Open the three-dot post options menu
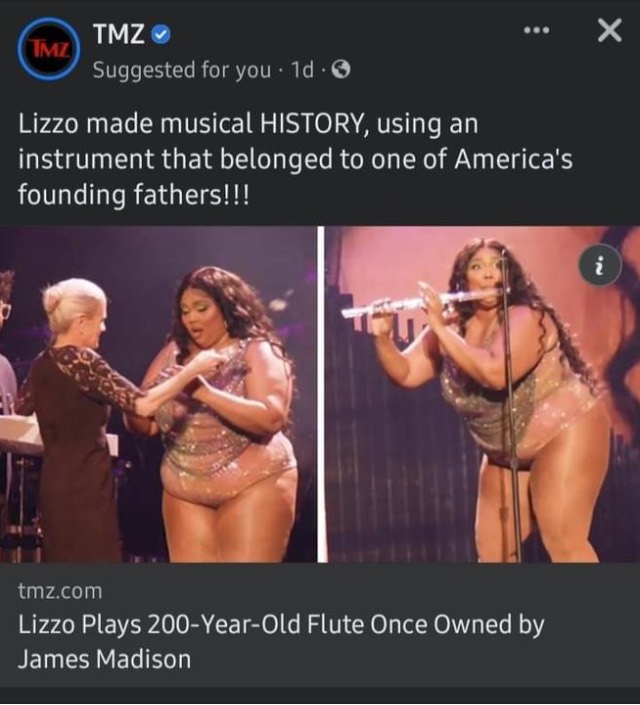The height and width of the screenshot is (705, 640). coord(537,31)
